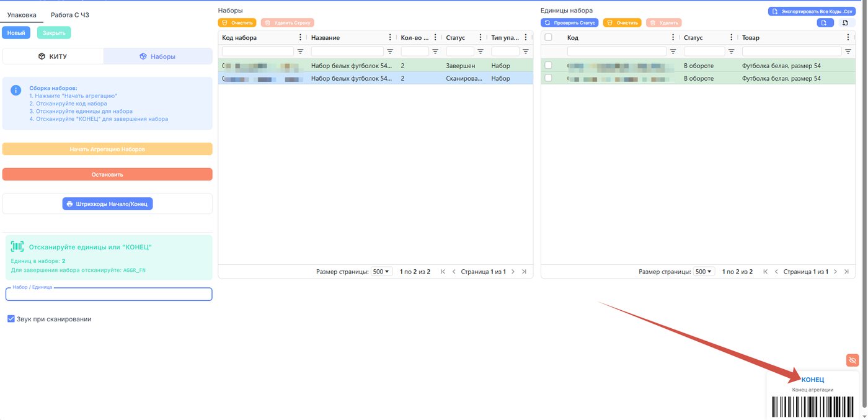Select the КИТУ tab
Viewport: 868px width, 420px height.
(x=53, y=56)
